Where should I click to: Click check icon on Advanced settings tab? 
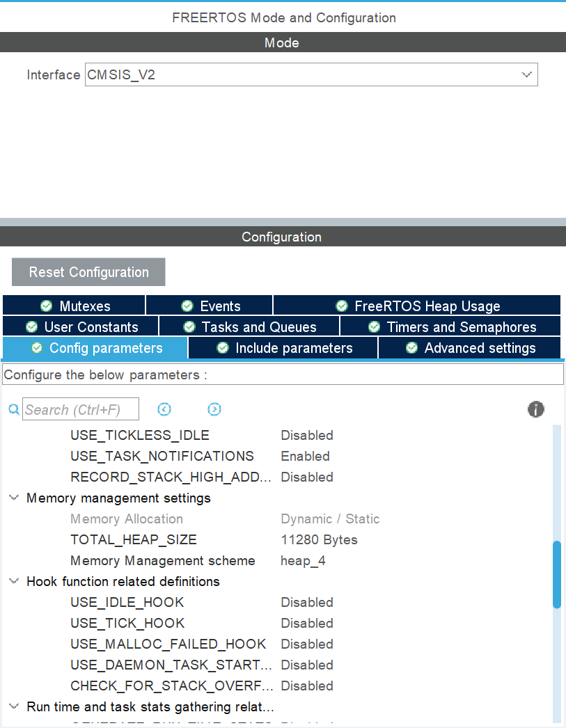tap(412, 348)
